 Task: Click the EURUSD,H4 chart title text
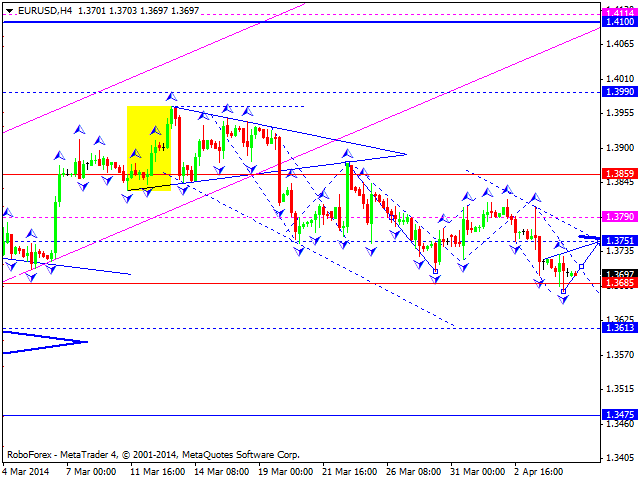tap(45, 11)
